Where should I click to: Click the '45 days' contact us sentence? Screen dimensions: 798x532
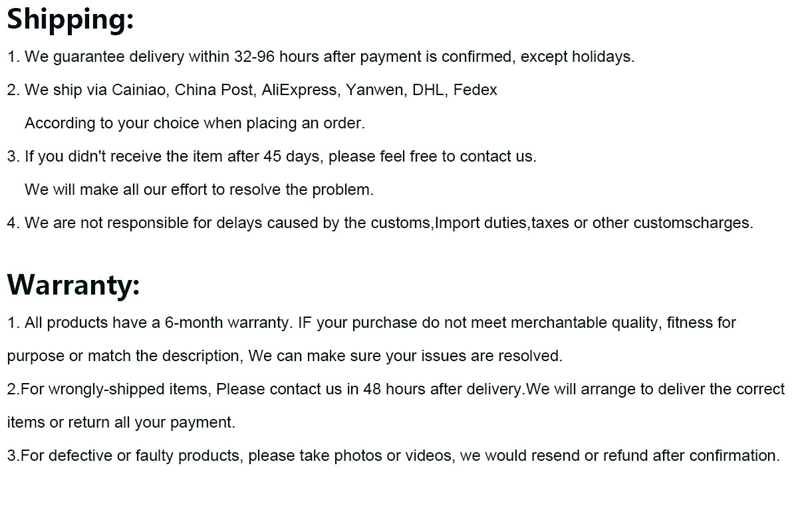click(x=272, y=157)
